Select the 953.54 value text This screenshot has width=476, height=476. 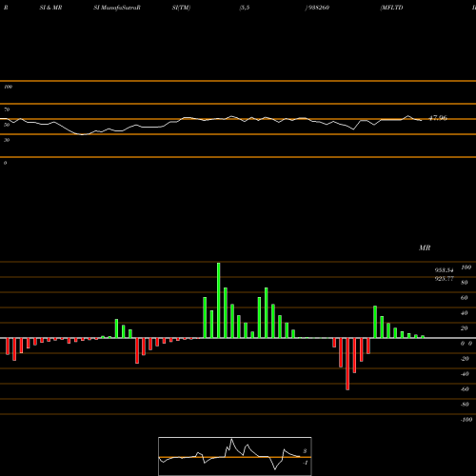pyautogui.click(x=444, y=270)
